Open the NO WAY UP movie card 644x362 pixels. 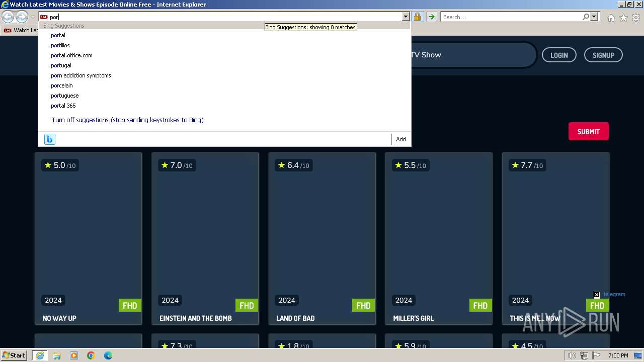point(88,239)
